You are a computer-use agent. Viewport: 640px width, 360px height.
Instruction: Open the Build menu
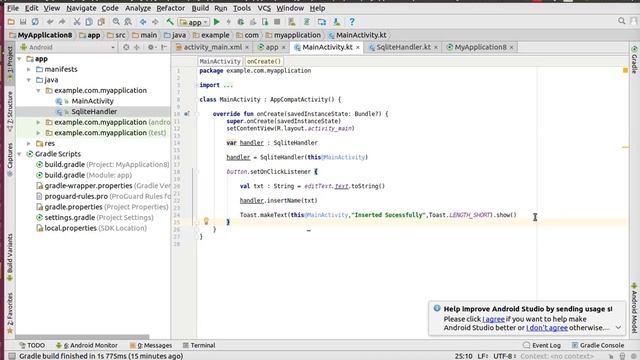200,8
